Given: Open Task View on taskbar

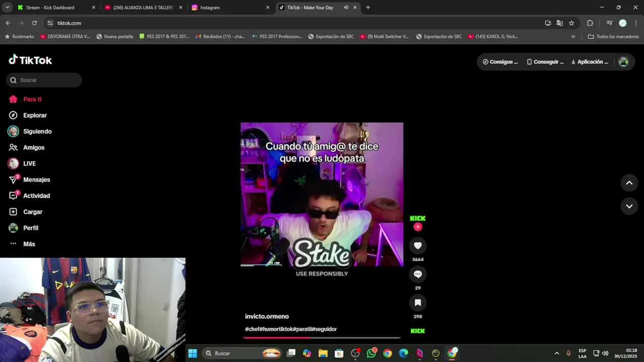Looking at the screenshot, I should click(291, 353).
